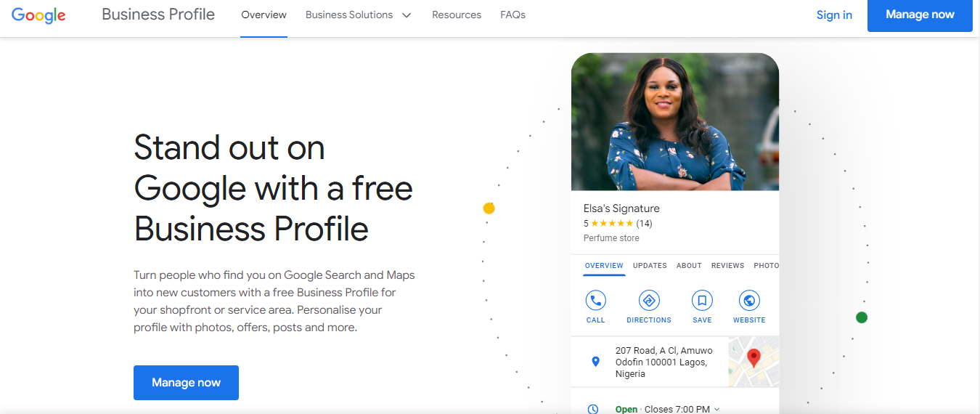Open the Directions arrow icon
Image resolution: width=980 pixels, height=414 pixels.
pos(649,301)
